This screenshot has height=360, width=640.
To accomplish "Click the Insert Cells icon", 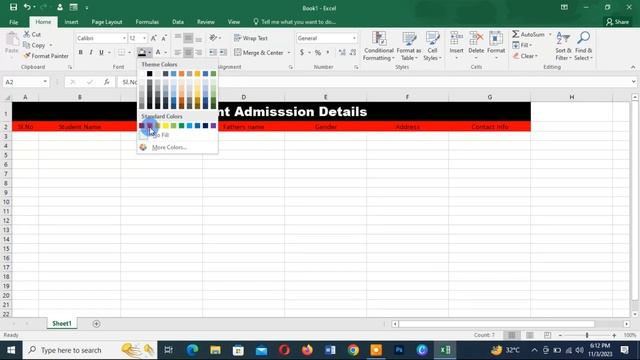I will pyautogui.click(x=456, y=39).
